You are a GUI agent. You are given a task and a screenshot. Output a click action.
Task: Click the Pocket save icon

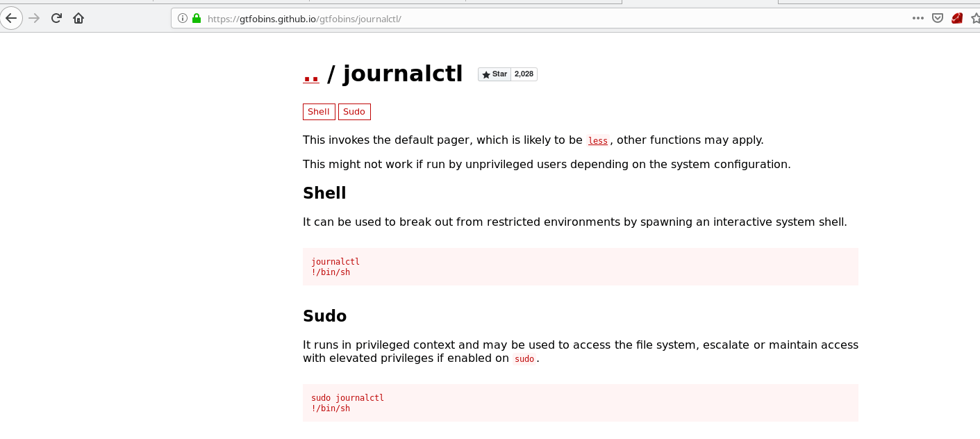(x=937, y=19)
